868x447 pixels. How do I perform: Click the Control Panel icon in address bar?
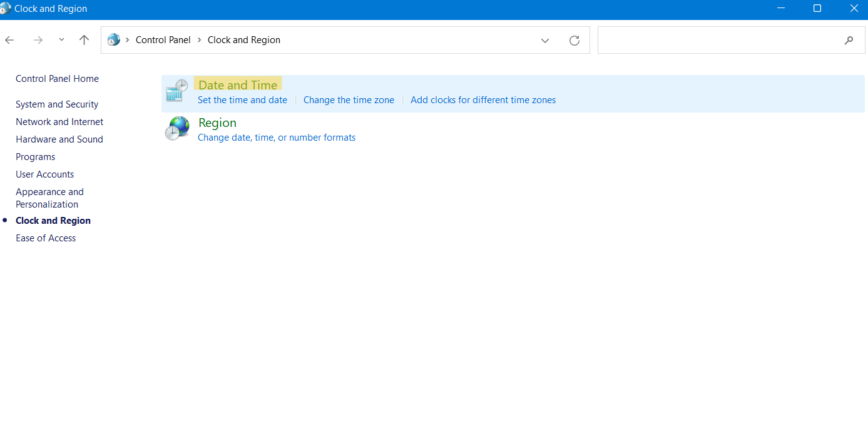click(113, 40)
